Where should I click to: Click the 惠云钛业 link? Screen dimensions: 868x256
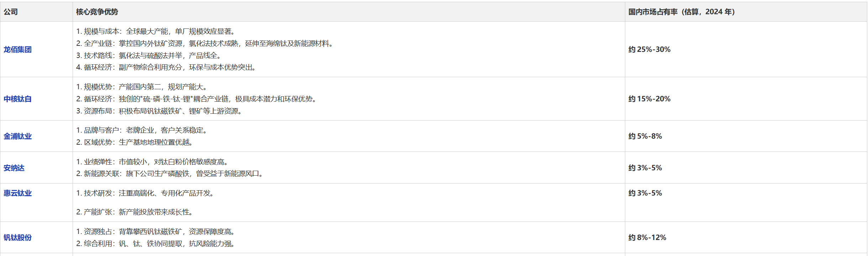coord(17,193)
